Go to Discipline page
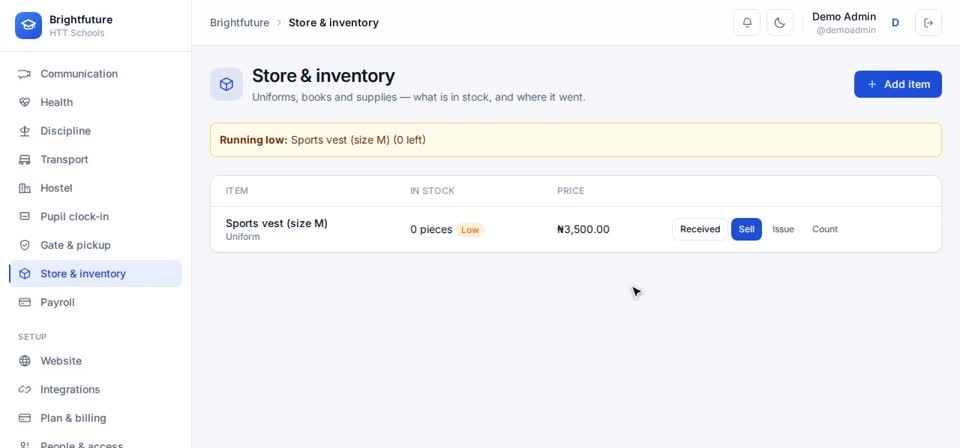The image size is (960, 448). click(96, 131)
